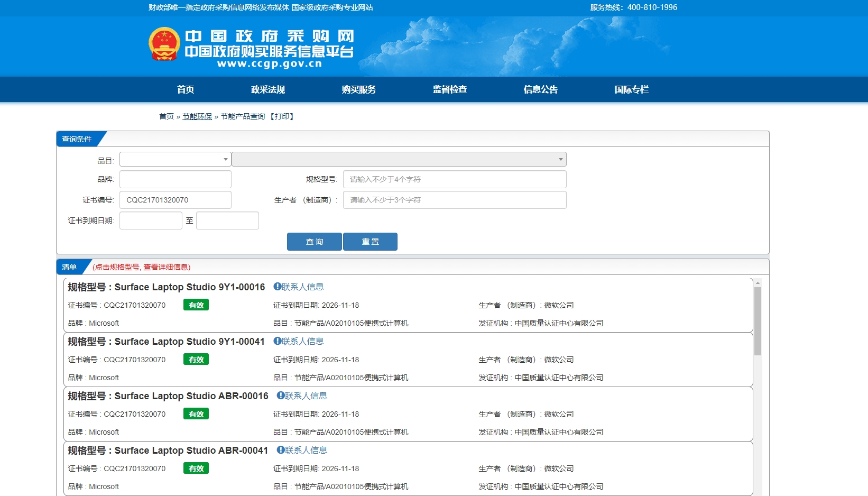Click 发证机构 text in ABR-00041 row
The image size is (868, 496).
[541, 486]
